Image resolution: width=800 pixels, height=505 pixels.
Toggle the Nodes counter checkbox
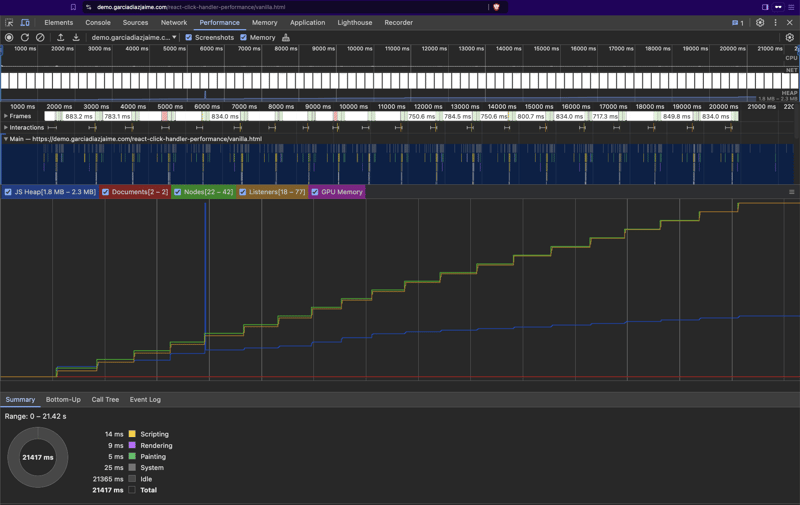(178, 192)
